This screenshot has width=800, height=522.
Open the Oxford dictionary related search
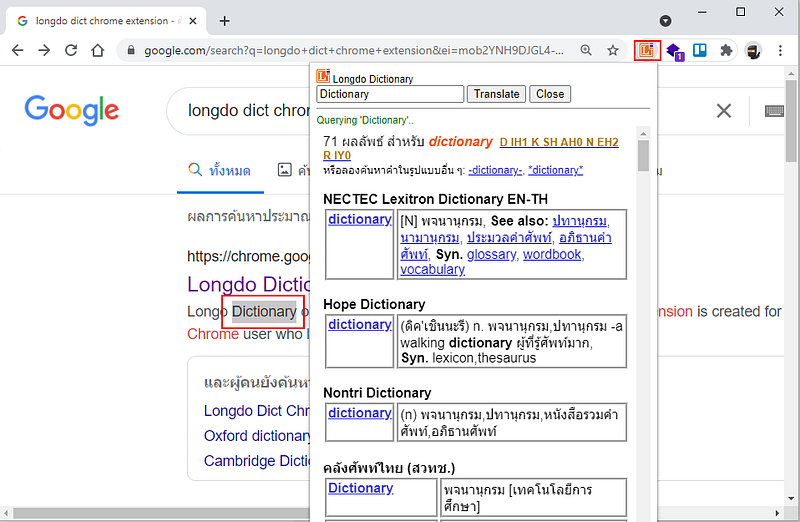[257, 436]
